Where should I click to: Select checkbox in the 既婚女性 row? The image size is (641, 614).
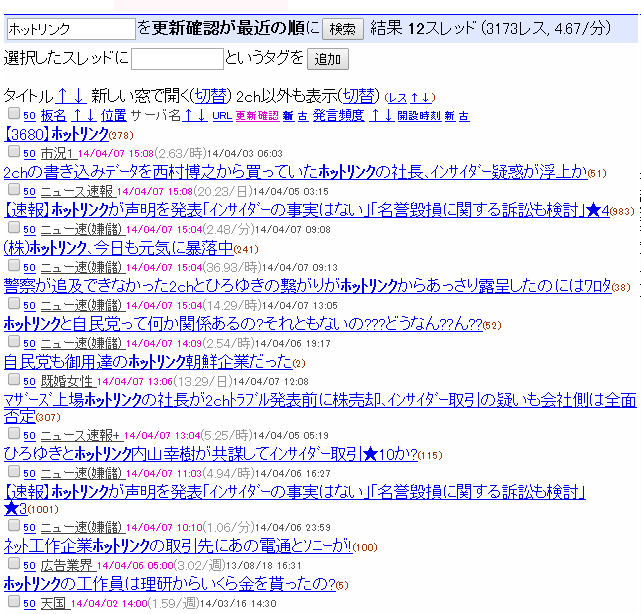click(14, 379)
